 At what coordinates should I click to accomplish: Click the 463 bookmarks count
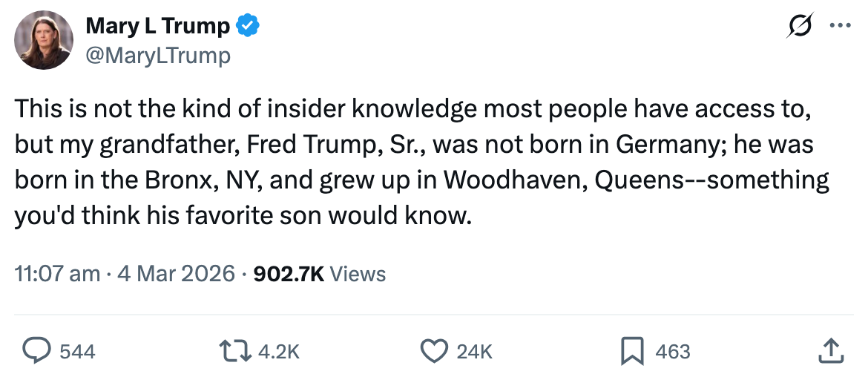pyautogui.click(x=673, y=351)
